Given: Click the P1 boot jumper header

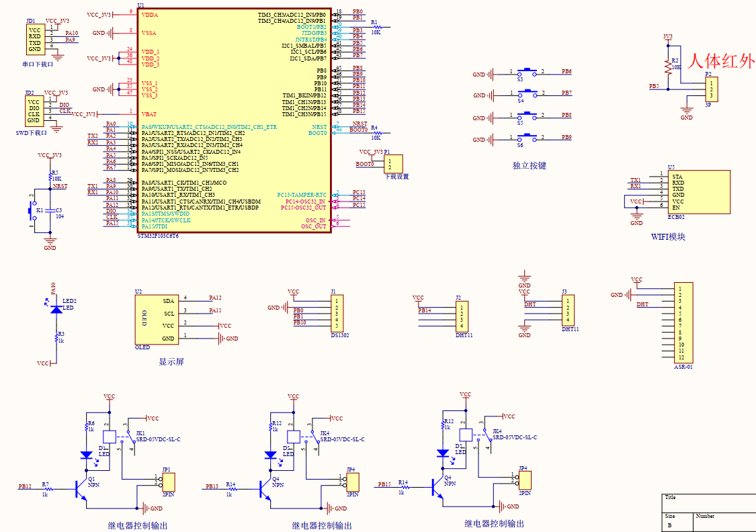Looking at the screenshot, I should click(393, 164).
